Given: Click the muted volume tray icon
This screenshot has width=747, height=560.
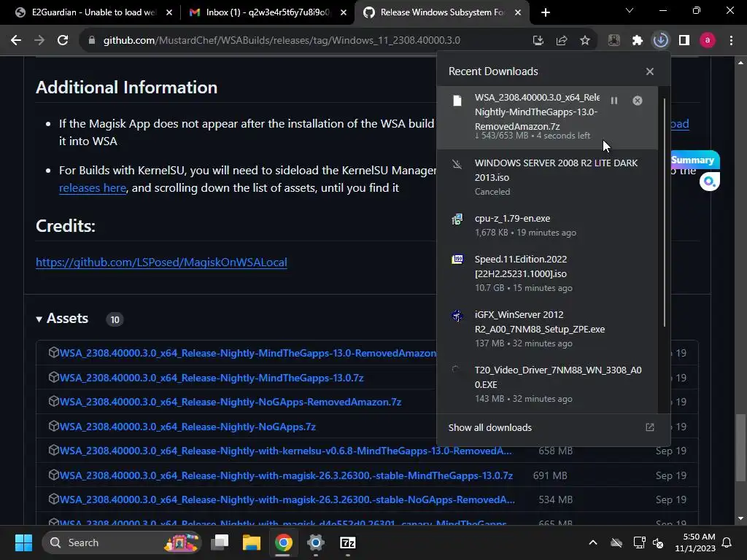Looking at the screenshot, I should click(658, 542).
